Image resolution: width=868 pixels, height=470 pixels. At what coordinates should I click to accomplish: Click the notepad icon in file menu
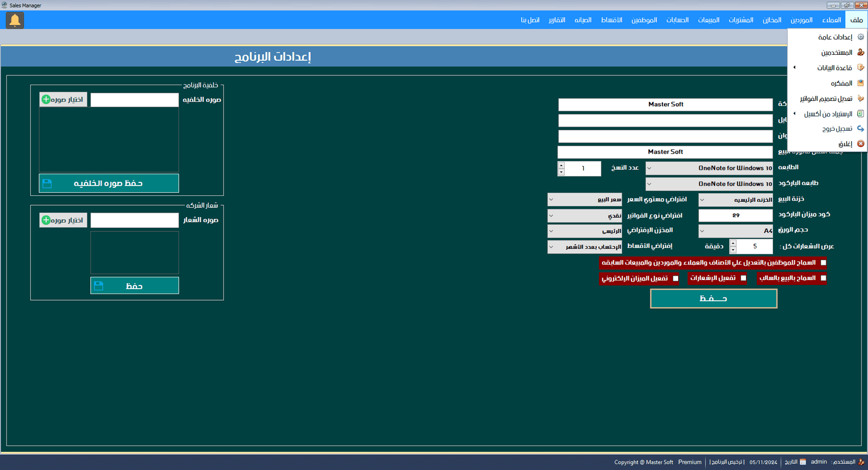click(860, 83)
